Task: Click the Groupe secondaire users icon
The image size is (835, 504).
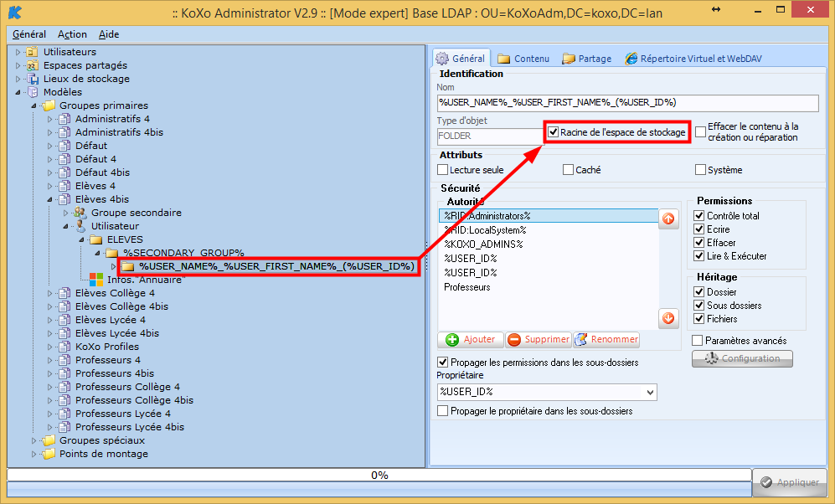Action: tap(80, 213)
